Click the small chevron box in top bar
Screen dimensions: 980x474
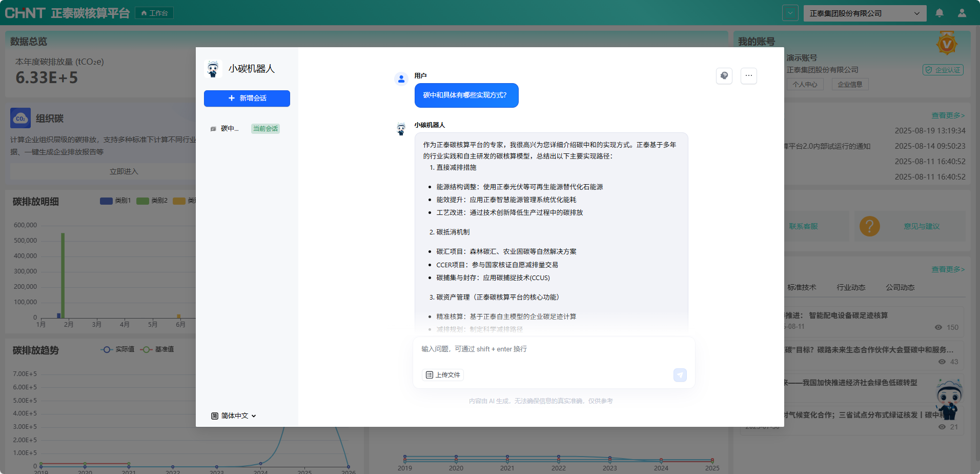point(790,13)
